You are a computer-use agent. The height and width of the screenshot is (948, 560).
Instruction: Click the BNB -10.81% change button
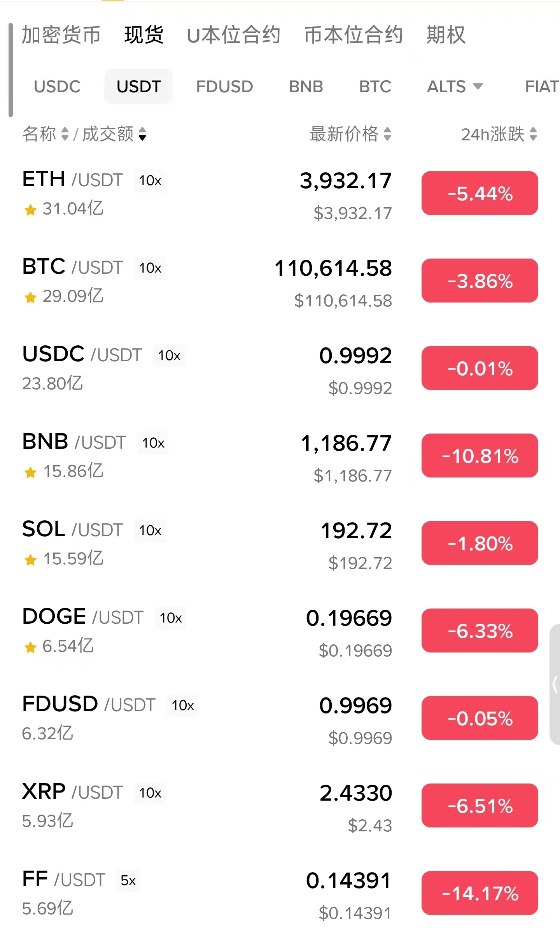pyautogui.click(x=479, y=456)
